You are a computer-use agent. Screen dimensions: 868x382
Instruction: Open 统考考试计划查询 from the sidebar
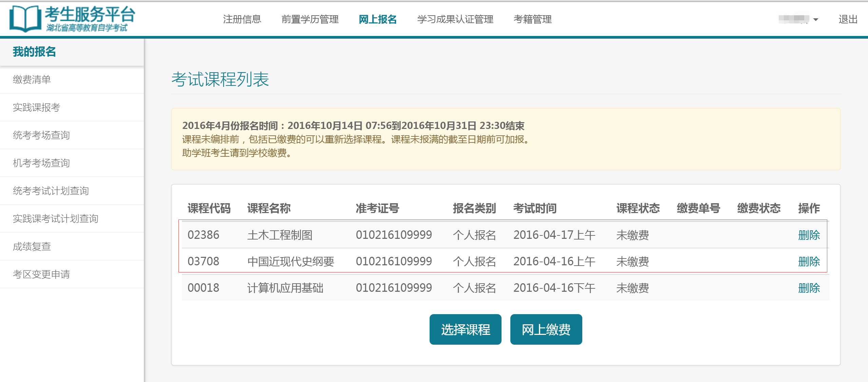pos(51,191)
